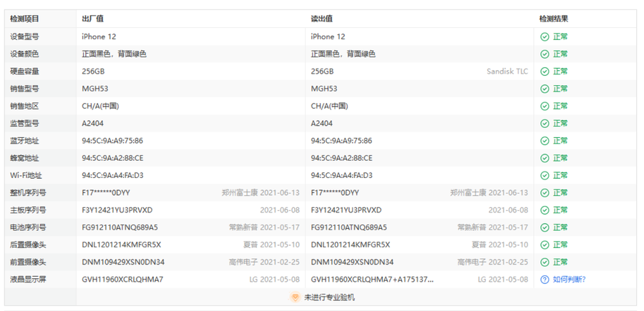Click the 设备颜色 row label
644x311 pixels.
coord(24,54)
